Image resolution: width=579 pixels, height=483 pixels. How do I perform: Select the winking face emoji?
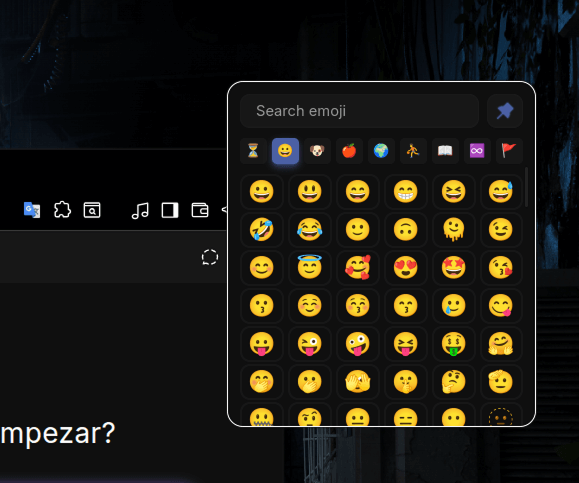[x=501, y=229]
